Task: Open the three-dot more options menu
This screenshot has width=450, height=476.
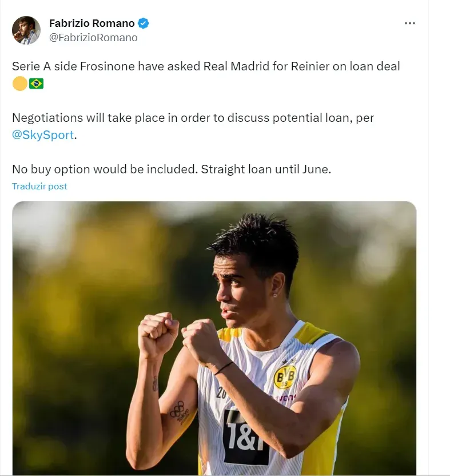Action: click(x=409, y=23)
